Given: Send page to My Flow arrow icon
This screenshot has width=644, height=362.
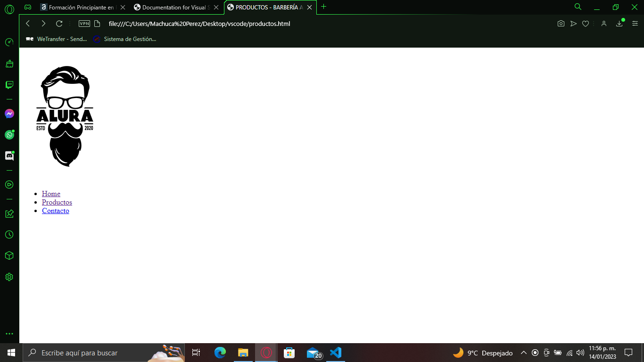Looking at the screenshot, I should tap(573, 24).
